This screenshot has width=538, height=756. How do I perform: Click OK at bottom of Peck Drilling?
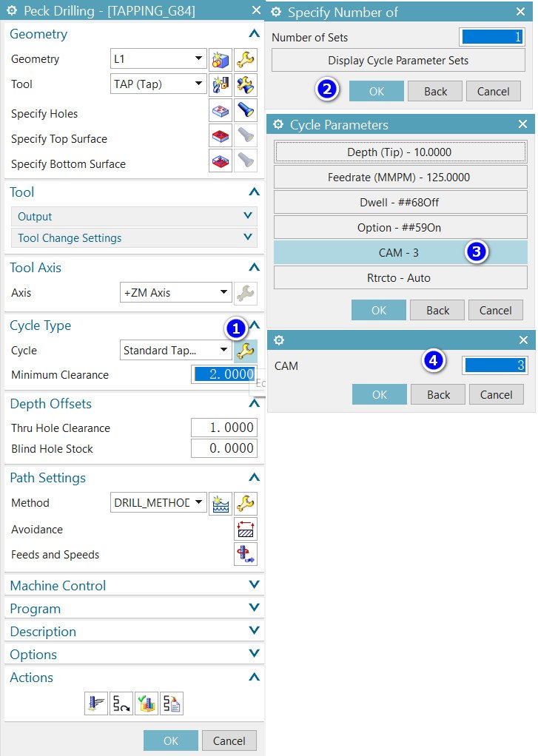pyautogui.click(x=171, y=740)
